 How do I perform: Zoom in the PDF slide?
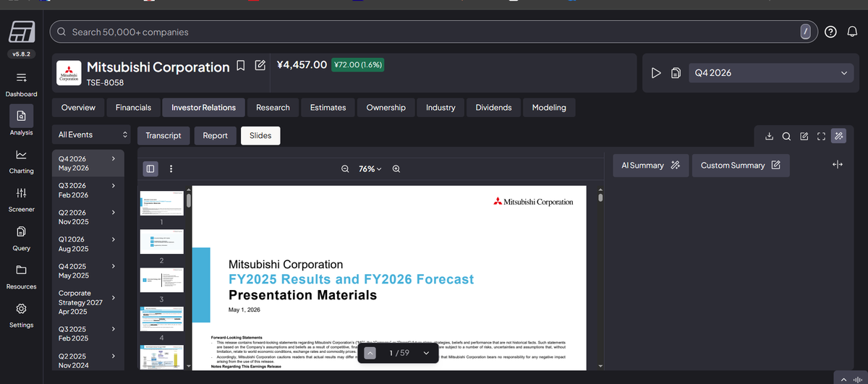[x=396, y=168]
